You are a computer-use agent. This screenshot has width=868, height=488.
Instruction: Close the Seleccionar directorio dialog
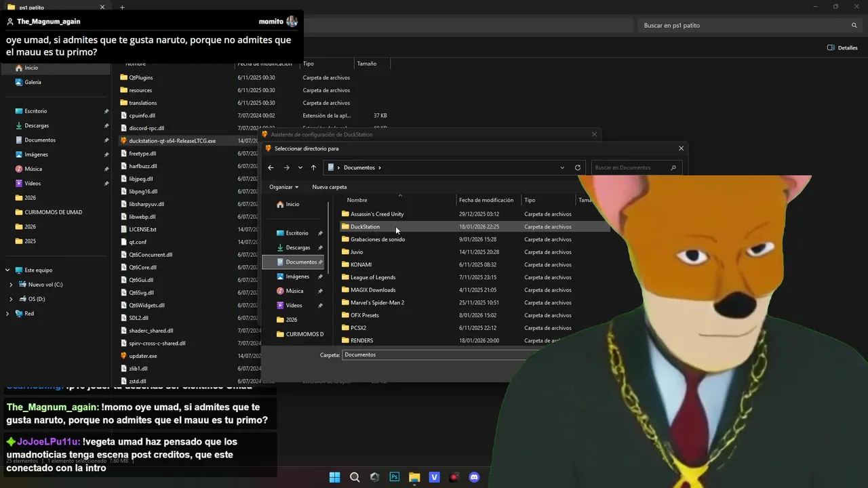(681, 148)
